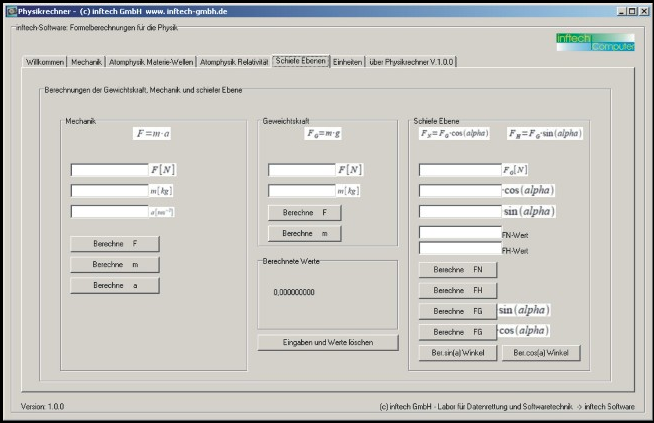Go to the Einheiten tab
654x423 pixels.
point(347,62)
